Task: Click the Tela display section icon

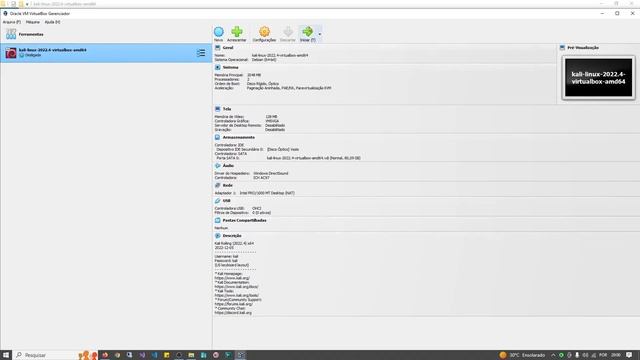Action: pyautogui.click(x=218, y=109)
